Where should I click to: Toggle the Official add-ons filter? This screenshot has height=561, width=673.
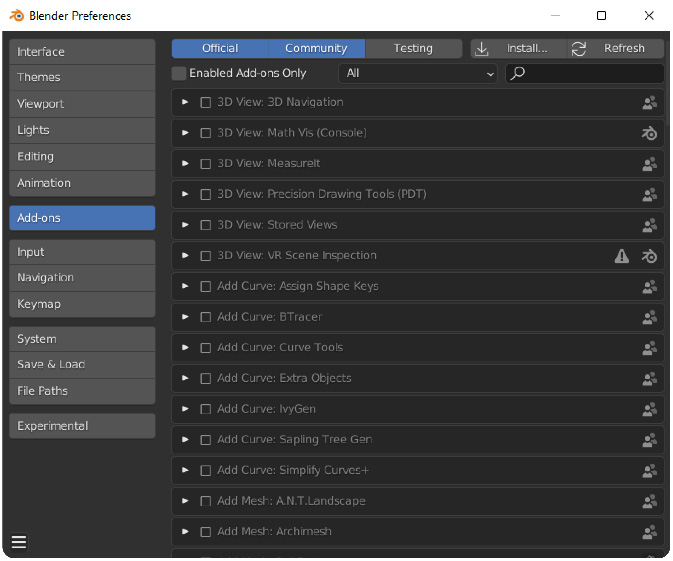pyautogui.click(x=220, y=49)
